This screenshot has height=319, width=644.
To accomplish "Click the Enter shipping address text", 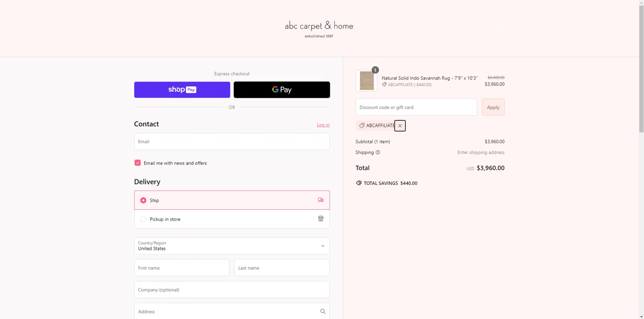I will 481,152.
